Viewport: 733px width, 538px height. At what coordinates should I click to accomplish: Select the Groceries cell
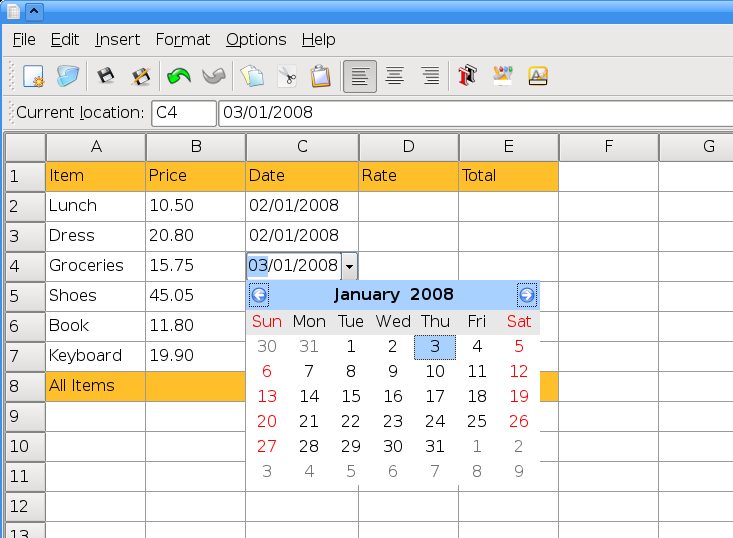point(95,266)
